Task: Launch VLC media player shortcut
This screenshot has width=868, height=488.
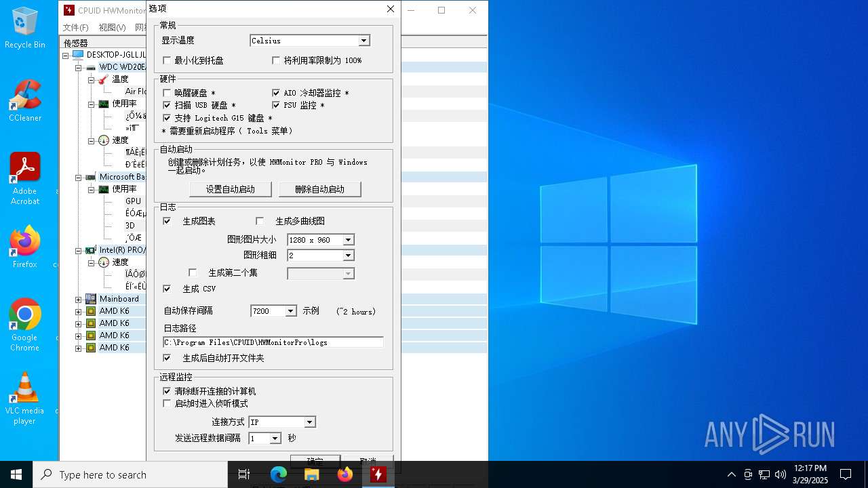Action: click(25, 399)
